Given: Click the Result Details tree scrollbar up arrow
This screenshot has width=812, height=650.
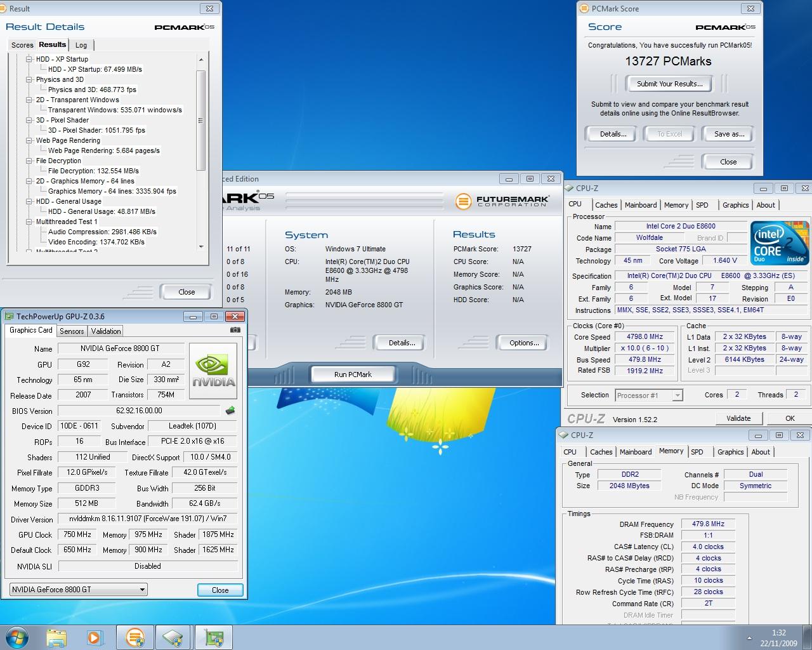Looking at the screenshot, I should point(201,60).
